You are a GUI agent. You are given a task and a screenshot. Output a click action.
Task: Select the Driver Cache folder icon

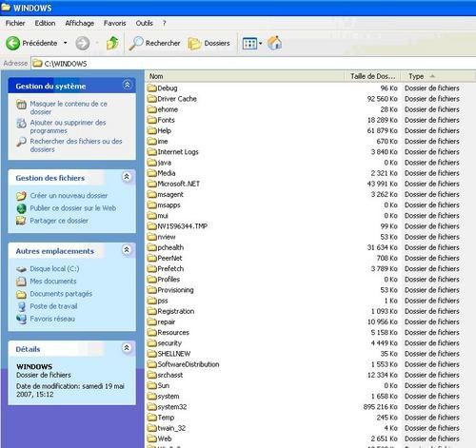point(152,99)
